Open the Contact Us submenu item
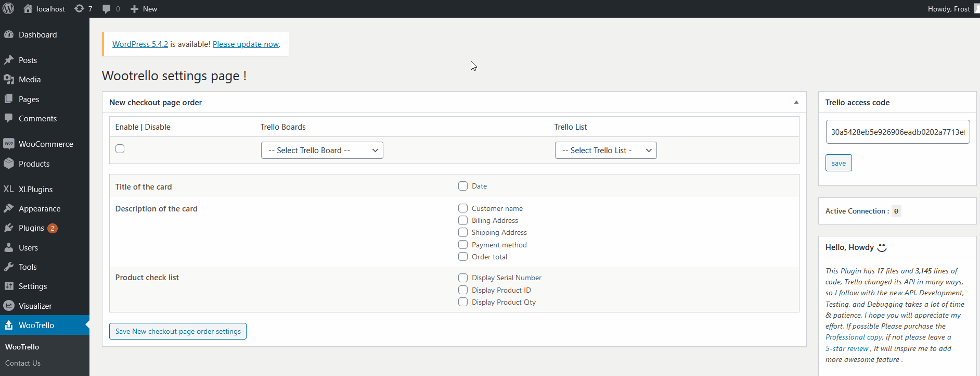The height and width of the screenshot is (376, 980). (x=23, y=363)
